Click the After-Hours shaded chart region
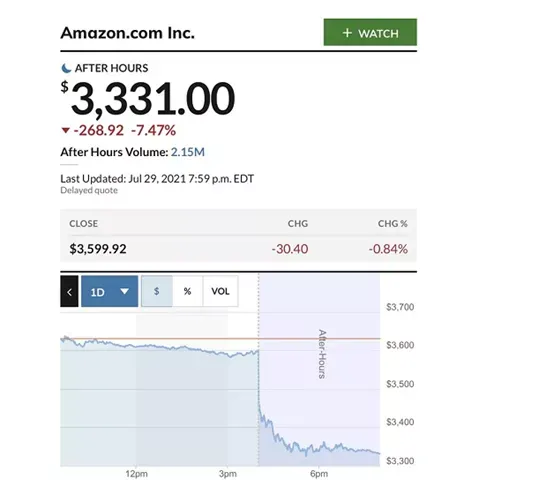 pyautogui.click(x=319, y=369)
